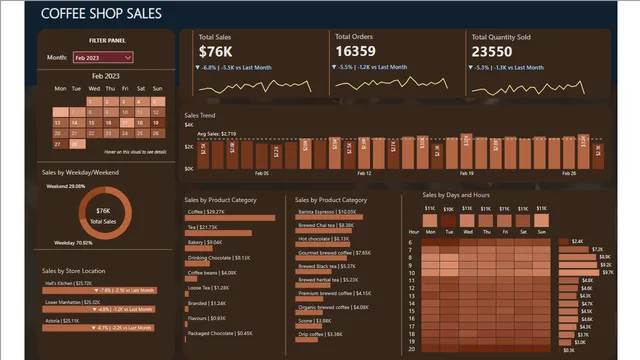Select the Brewed Black tea product bar
Viewport: 640px width, 360px height.
[313, 271]
